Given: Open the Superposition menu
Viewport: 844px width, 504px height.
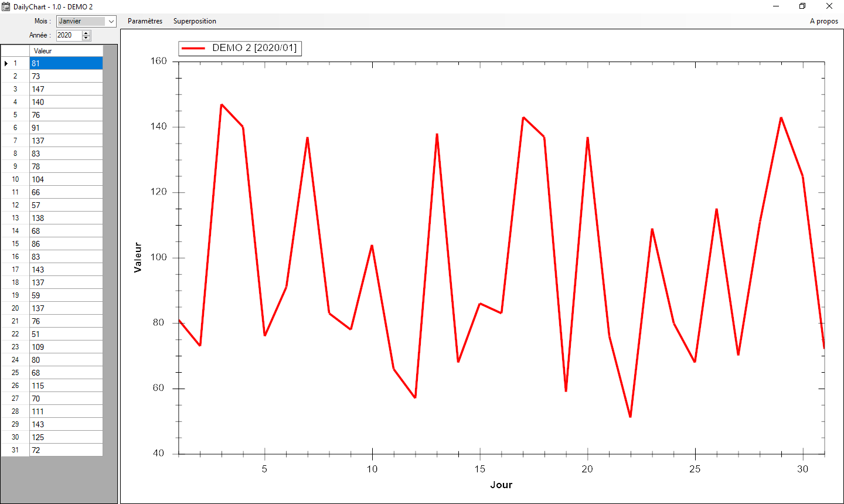Looking at the screenshot, I should coord(195,21).
